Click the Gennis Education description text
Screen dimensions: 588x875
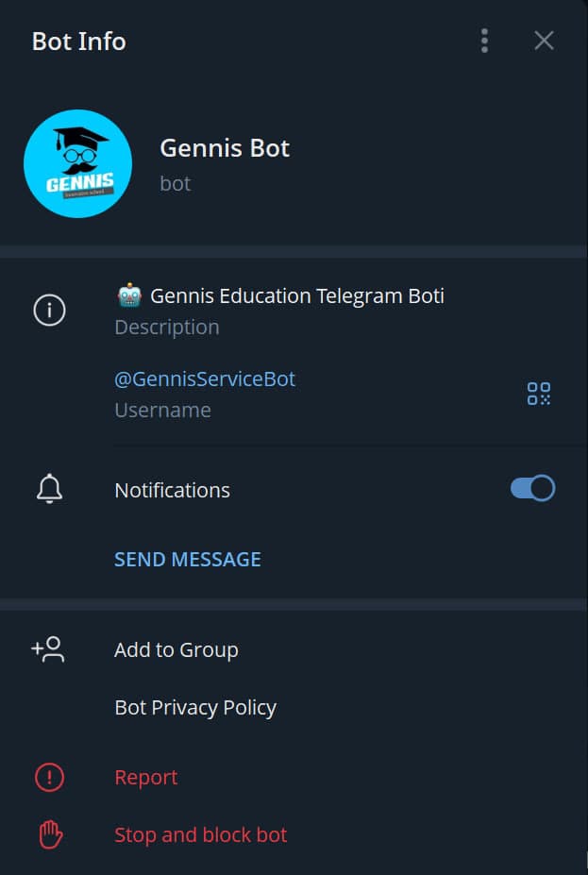tap(296, 295)
